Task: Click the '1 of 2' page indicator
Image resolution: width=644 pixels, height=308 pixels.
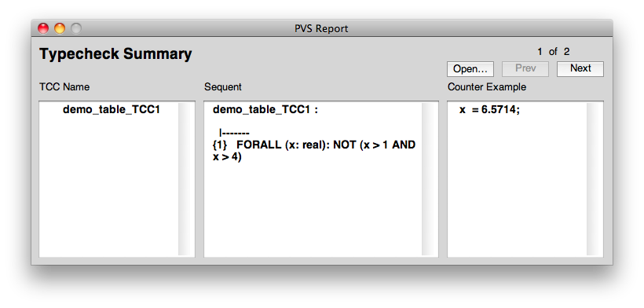Action: tap(553, 52)
